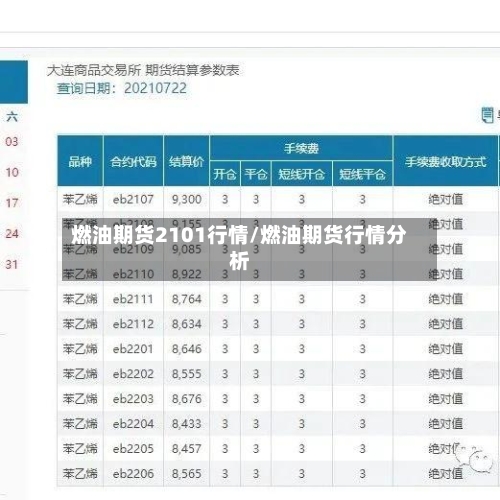Click the 六 weekday column header

point(12,117)
